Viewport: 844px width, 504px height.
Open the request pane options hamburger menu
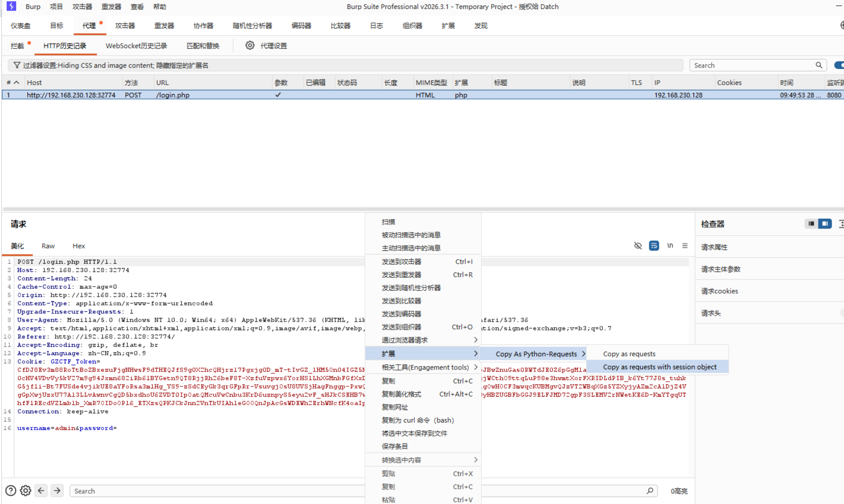685,246
